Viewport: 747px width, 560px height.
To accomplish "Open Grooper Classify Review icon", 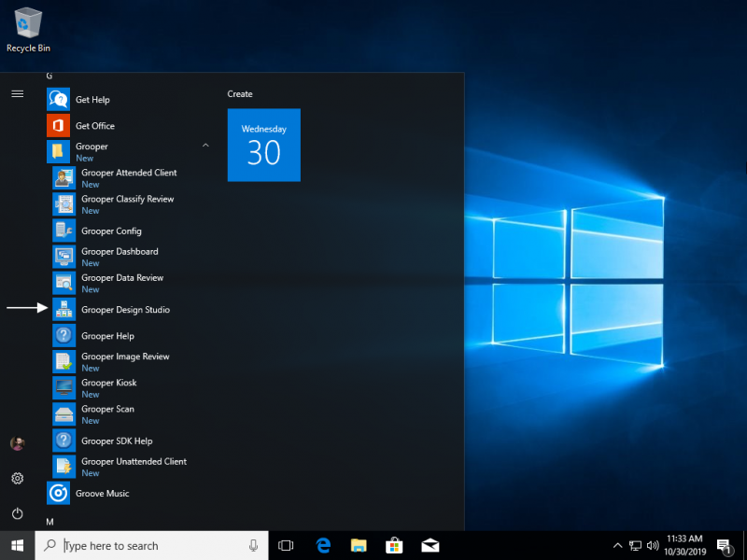I will pyautogui.click(x=64, y=204).
